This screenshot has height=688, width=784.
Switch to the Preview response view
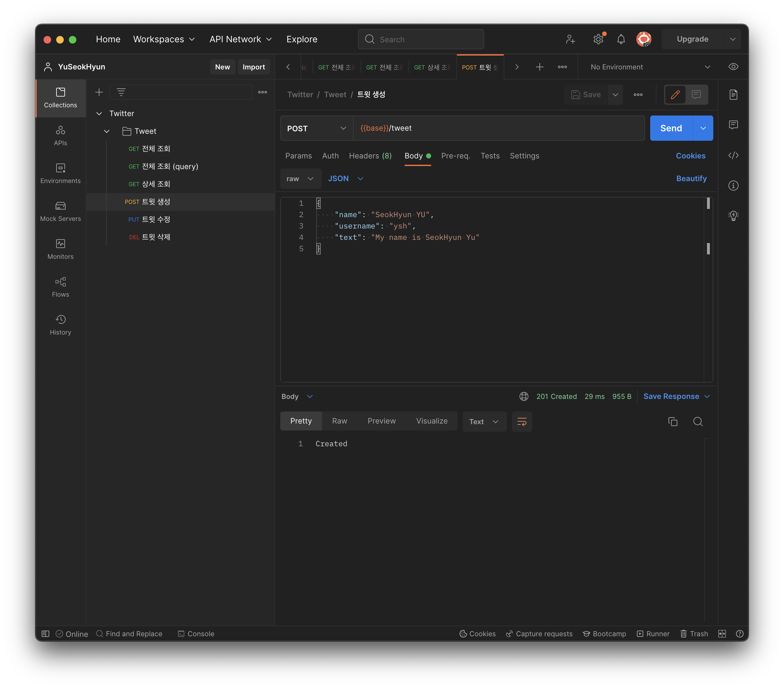(381, 421)
